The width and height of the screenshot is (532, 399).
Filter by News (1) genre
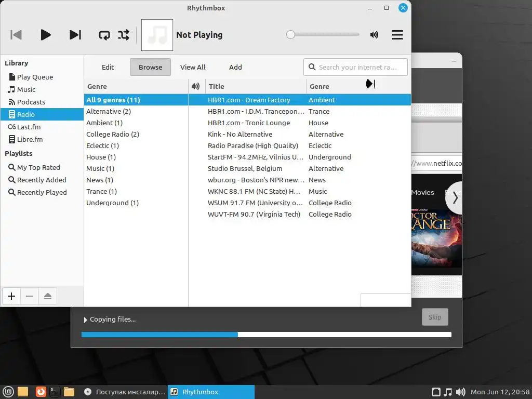(136, 180)
